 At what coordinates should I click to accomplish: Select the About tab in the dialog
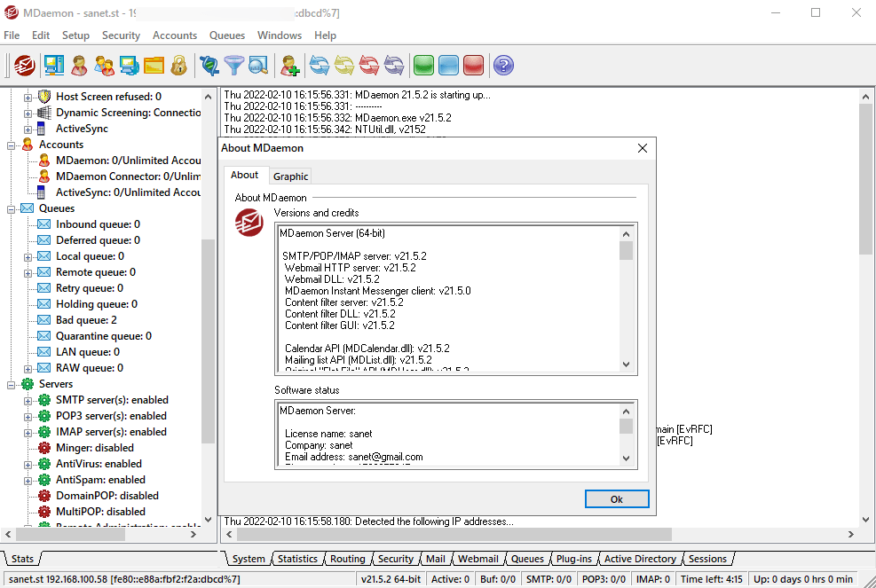click(x=245, y=175)
